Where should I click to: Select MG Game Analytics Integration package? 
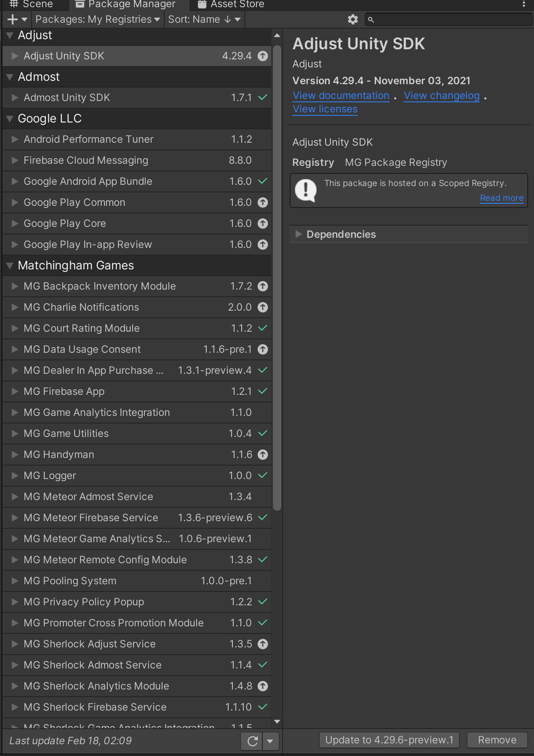[x=137, y=413]
